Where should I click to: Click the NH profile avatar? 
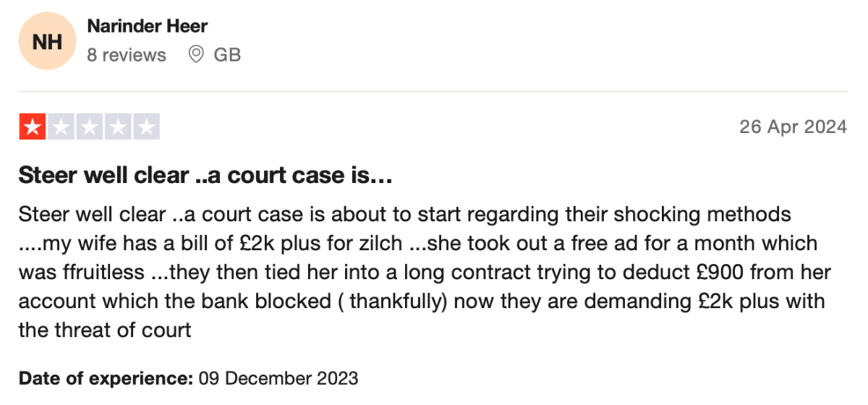(x=47, y=40)
